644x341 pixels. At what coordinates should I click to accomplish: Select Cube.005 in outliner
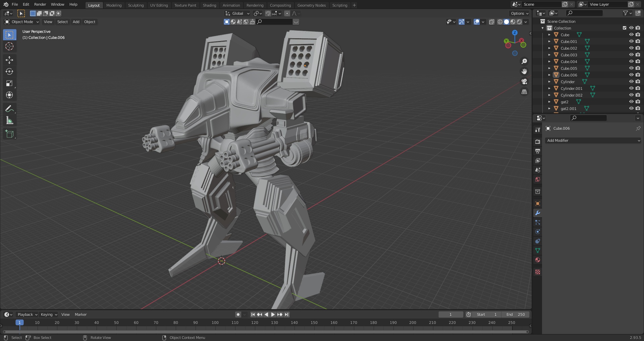[569, 68]
